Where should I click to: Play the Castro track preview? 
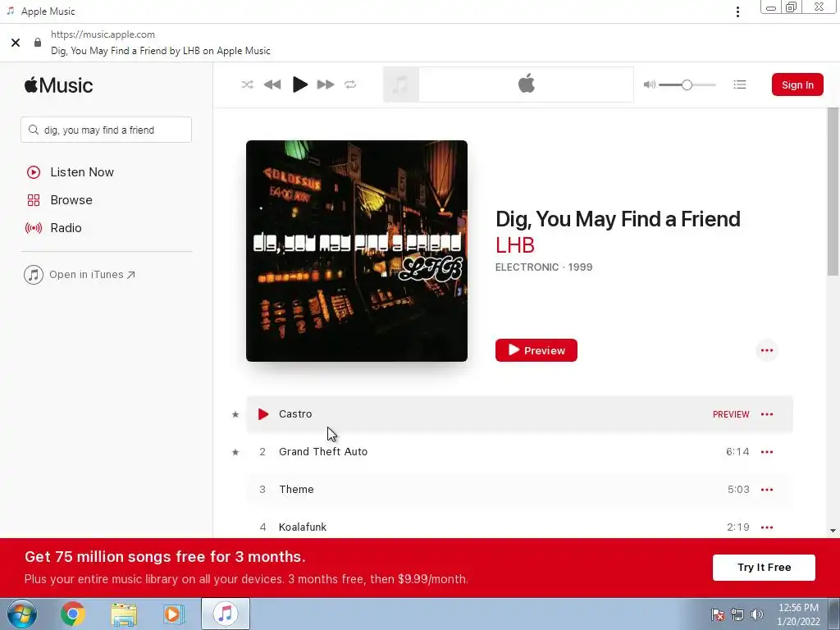click(x=263, y=414)
